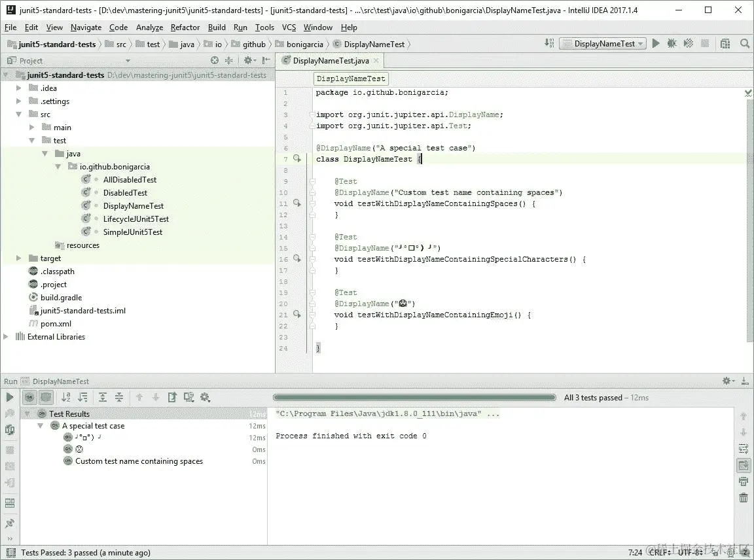Screen dimensions: 754x560
Task: Toggle soft-wrap in console output
Action: 744,449
